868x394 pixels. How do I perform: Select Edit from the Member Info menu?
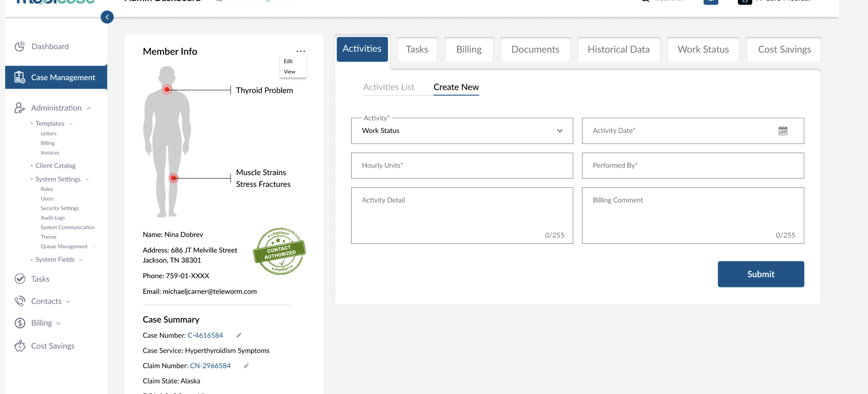[288, 61]
